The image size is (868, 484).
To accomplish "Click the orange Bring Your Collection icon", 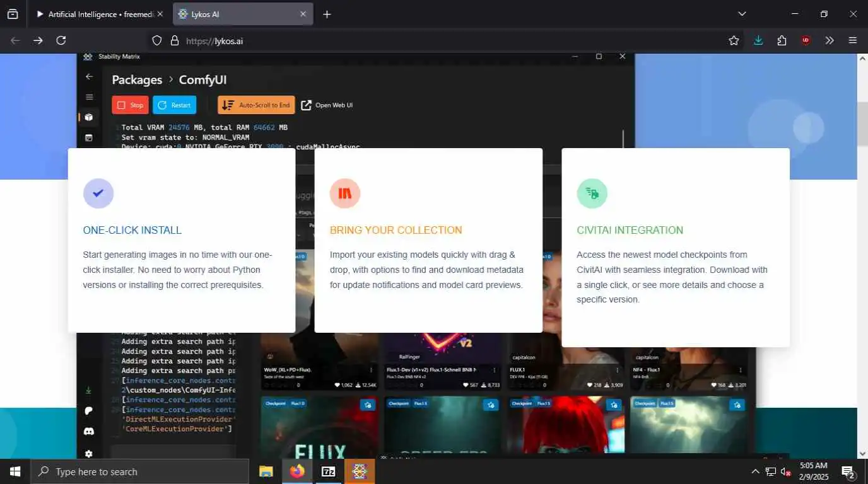I will click(345, 193).
